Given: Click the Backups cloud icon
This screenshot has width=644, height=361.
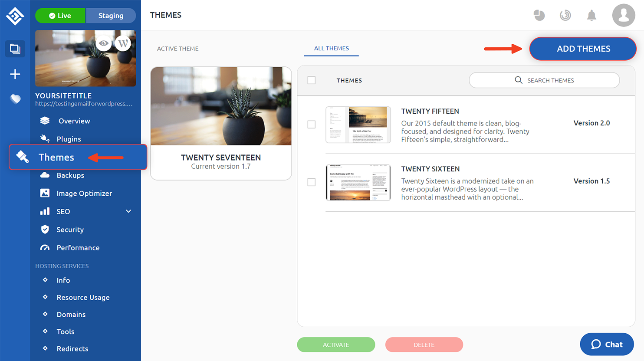Looking at the screenshot, I should tap(45, 175).
